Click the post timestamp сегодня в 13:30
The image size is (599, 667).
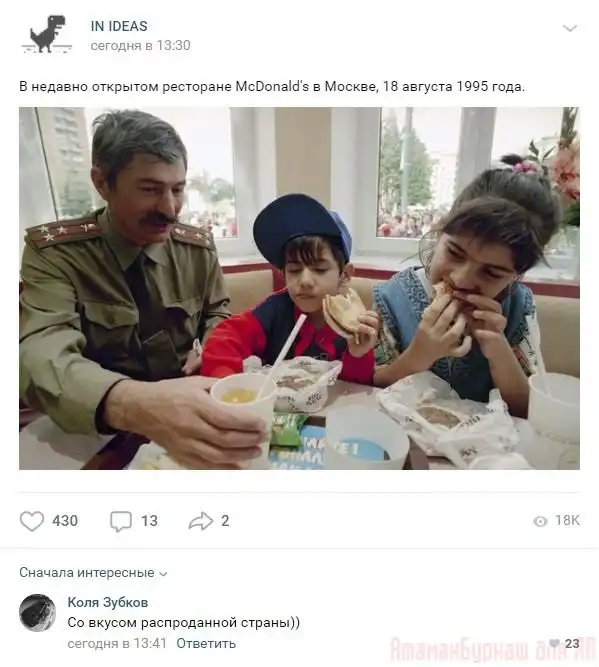tap(140, 46)
